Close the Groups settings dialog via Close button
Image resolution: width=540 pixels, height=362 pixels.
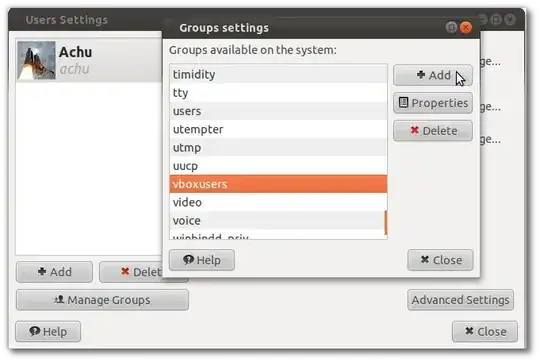click(x=440, y=260)
